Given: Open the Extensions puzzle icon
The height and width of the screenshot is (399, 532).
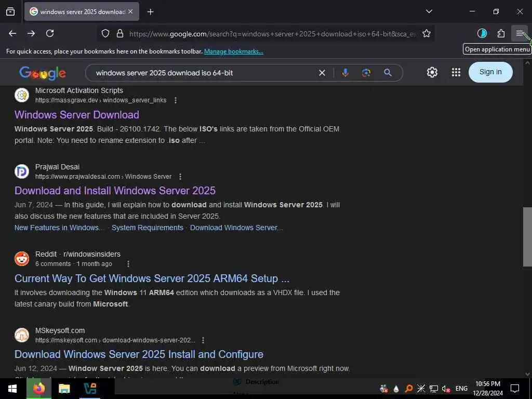Looking at the screenshot, I should point(501,33).
